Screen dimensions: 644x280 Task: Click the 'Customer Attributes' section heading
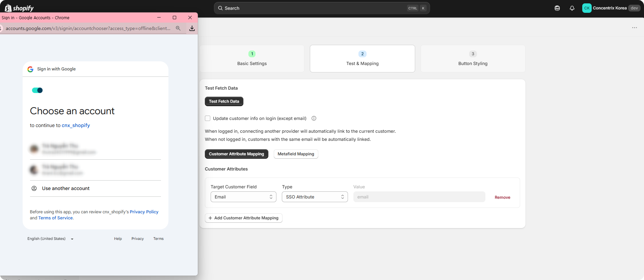(226, 169)
